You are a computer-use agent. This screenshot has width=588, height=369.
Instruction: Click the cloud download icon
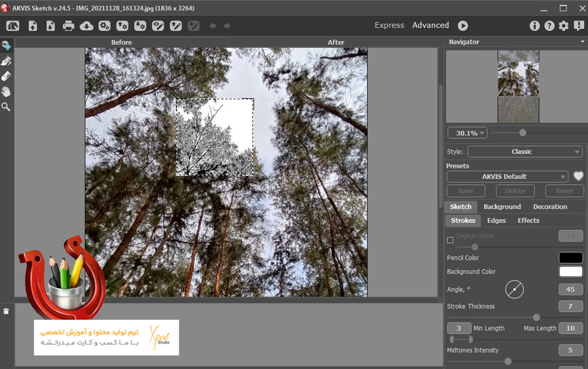(x=86, y=25)
